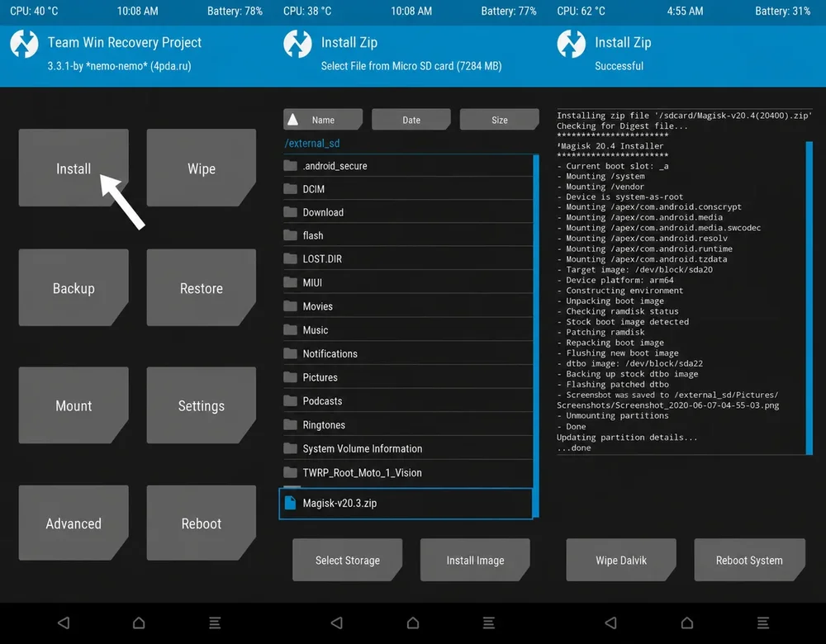Image resolution: width=826 pixels, height=644 pixels.
Task: Open TWRP Settings
Action: click(x=202, y=405)
